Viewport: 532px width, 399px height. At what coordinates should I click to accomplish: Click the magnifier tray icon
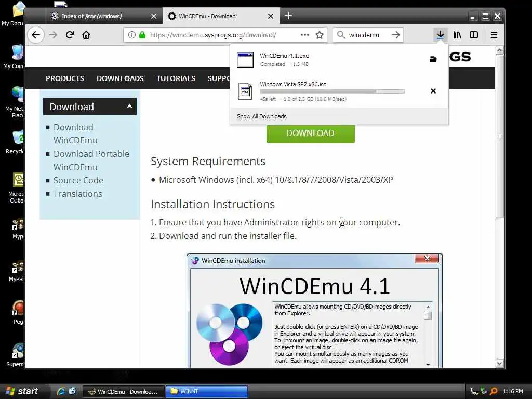494,391
